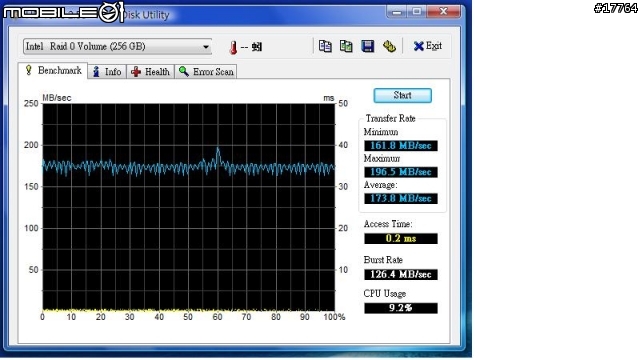Select the Benchmark tab

tap(53, 71)
